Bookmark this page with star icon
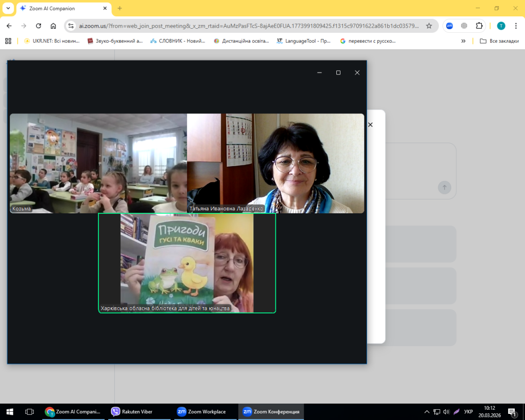This screenshot has width=525, height=420. click(429, 26)
